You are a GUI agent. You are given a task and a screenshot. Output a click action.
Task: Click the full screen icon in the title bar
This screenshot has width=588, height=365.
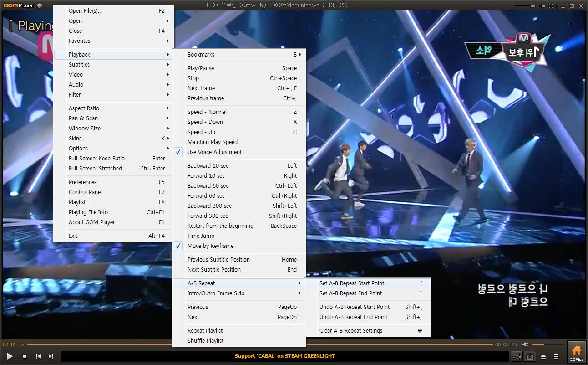click(x=550, y=5)
